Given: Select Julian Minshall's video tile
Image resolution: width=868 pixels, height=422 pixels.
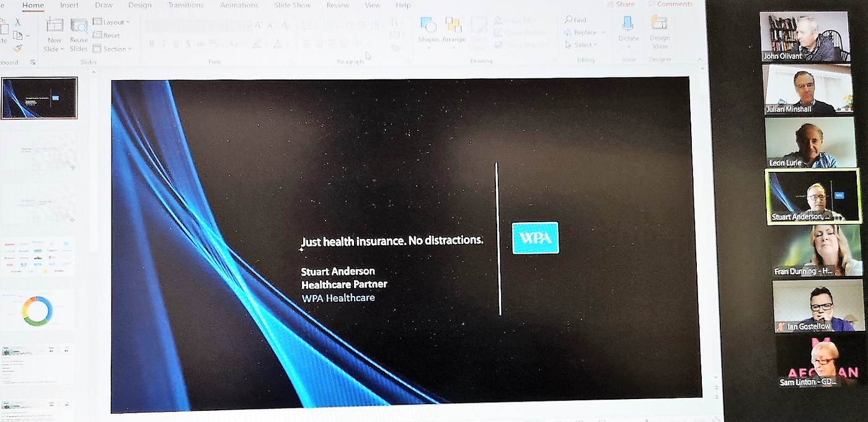Looking at the screenshot, I should pyautogui.click(x=808, y=89).
